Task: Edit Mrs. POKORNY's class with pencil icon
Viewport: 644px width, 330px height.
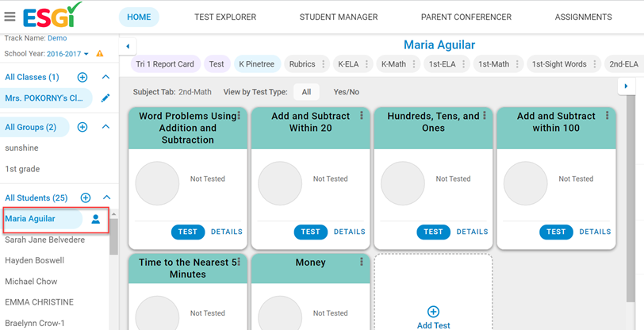Action: point(105,98)
